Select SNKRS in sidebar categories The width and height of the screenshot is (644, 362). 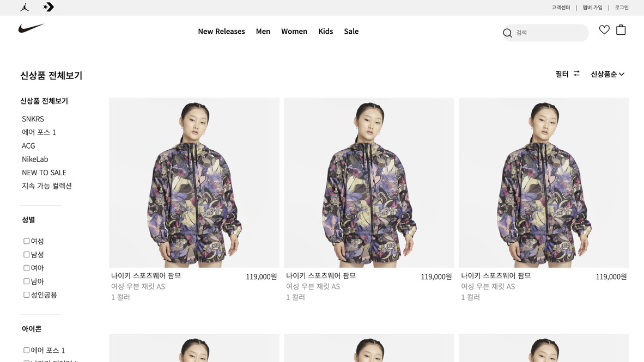pos(33,119)
